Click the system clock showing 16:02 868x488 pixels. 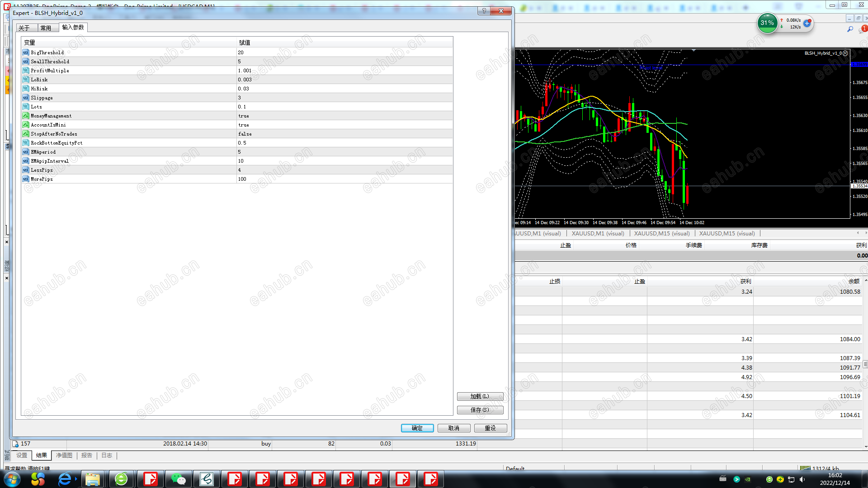pos(835,475)
